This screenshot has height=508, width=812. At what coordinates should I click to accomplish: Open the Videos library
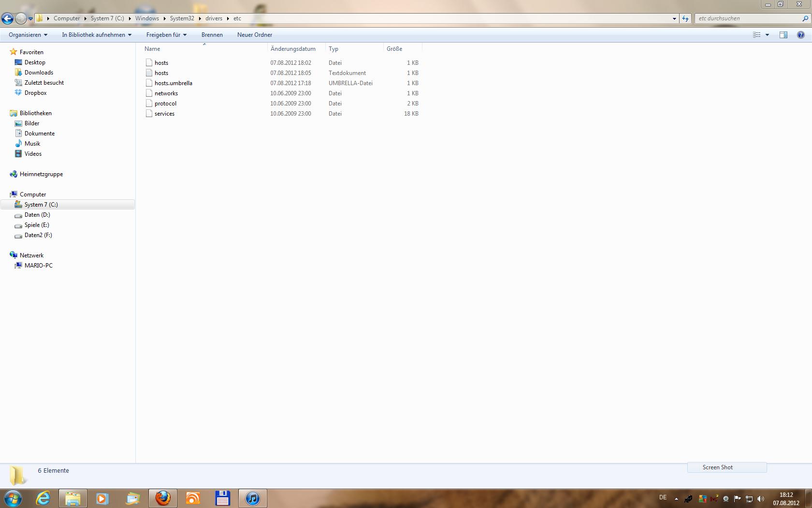click(x=33, y=154)
